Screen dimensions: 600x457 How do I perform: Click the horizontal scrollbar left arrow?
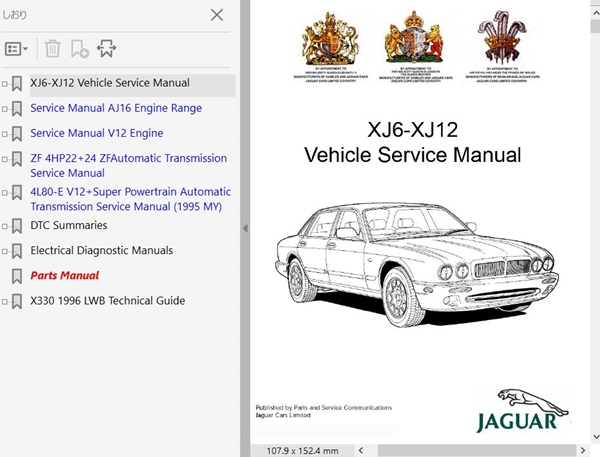pos(361,450)
